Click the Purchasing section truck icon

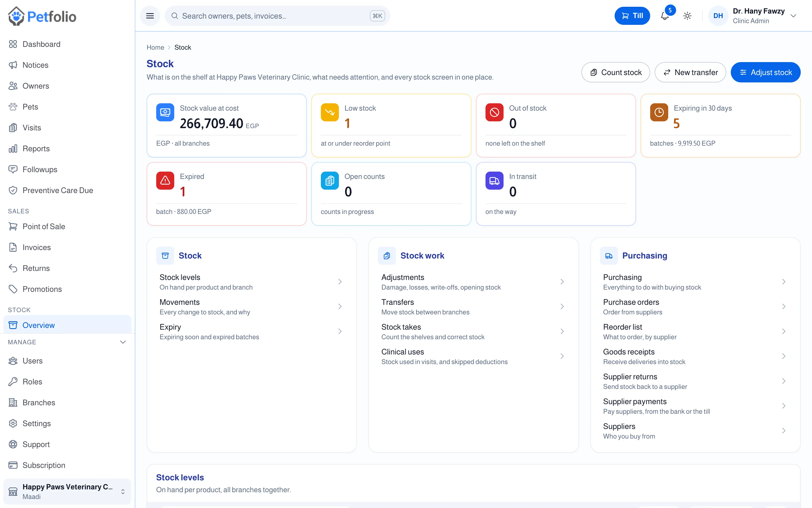point(609,256)
